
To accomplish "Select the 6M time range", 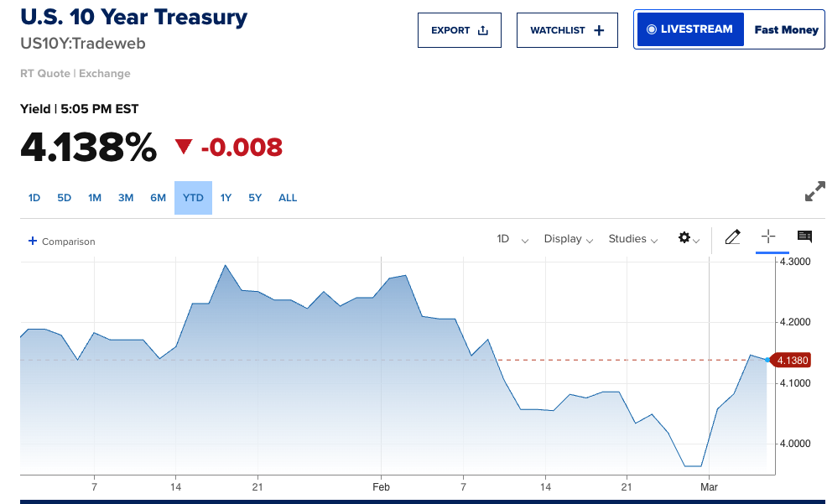I will click(158, 198).
